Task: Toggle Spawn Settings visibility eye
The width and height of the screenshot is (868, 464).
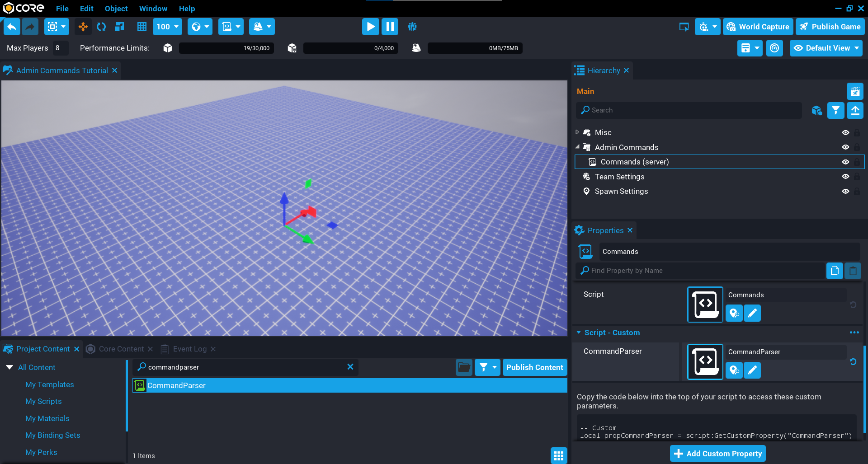Action: 845,191
